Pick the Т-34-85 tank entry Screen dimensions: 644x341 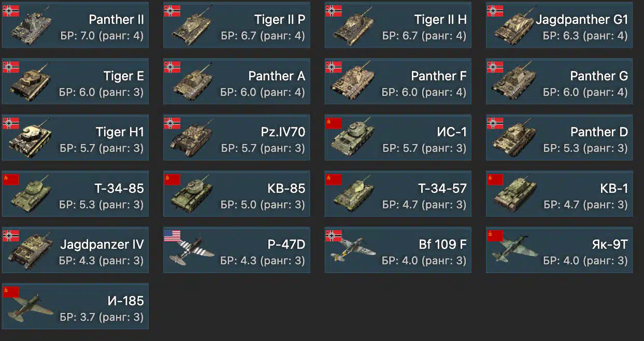pyautogui.click(x=75, y=194)
